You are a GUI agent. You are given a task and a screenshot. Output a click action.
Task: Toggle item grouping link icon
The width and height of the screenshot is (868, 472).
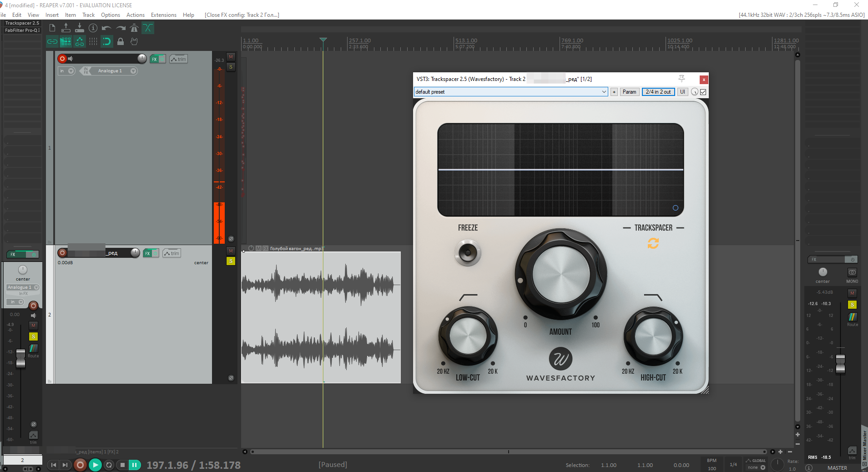pyautogui.click(x=52, y=41)
